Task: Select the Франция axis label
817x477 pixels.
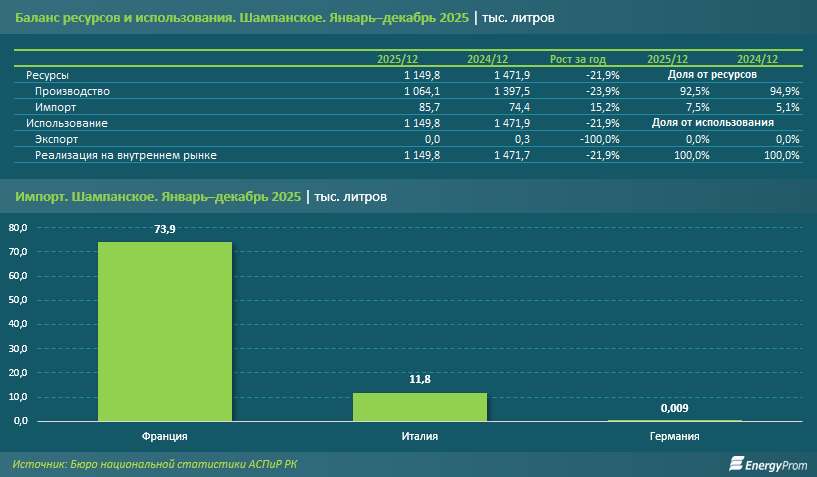Action: (x=165, y=437)
